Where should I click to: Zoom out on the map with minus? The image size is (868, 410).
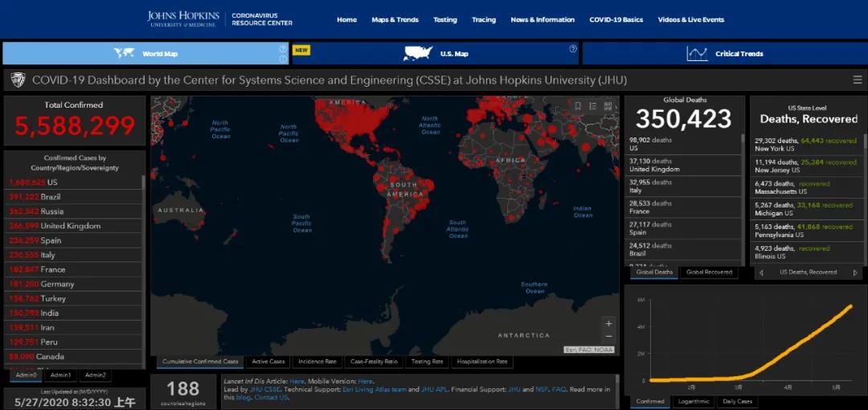point(608,336)
